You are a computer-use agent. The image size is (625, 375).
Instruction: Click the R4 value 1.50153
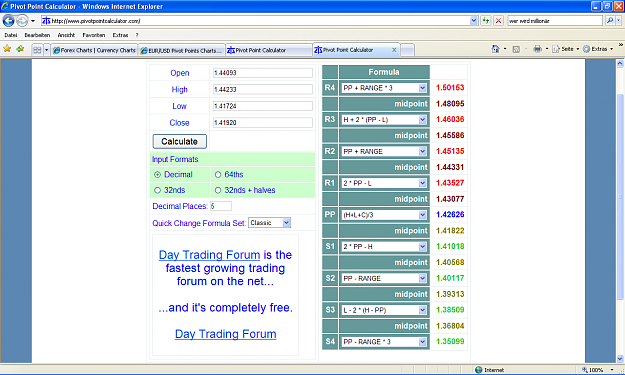tap(450, 87)
